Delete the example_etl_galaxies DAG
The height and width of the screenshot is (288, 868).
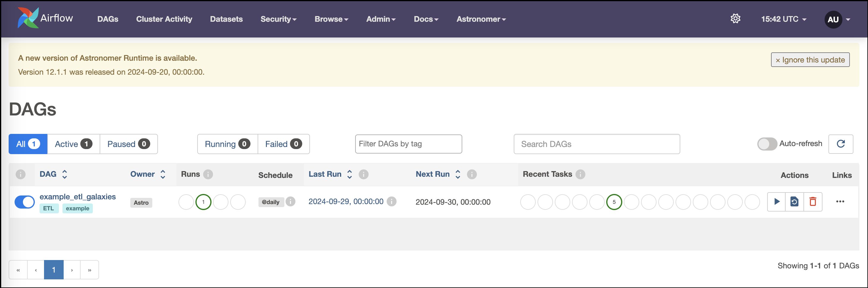coord(813,201)
